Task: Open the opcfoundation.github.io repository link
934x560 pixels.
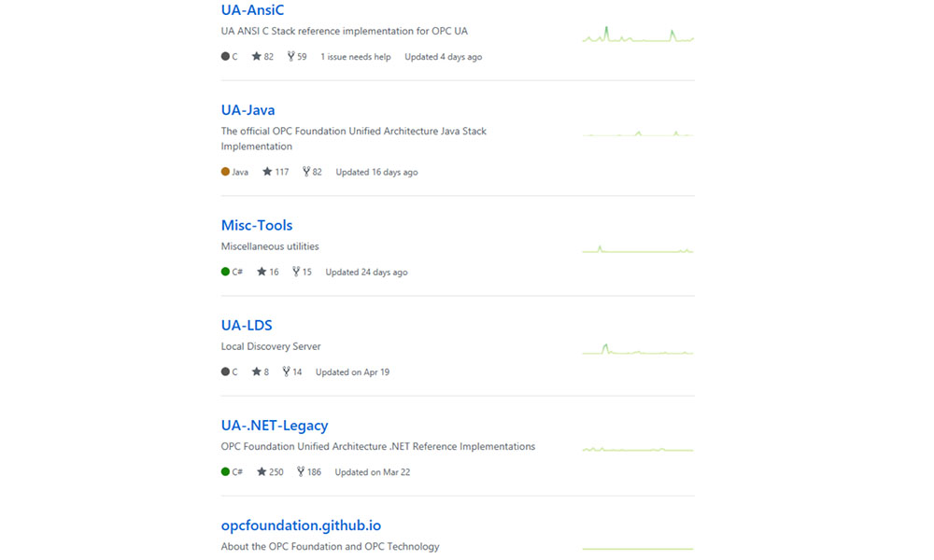Action: click(x=301, y=525)
